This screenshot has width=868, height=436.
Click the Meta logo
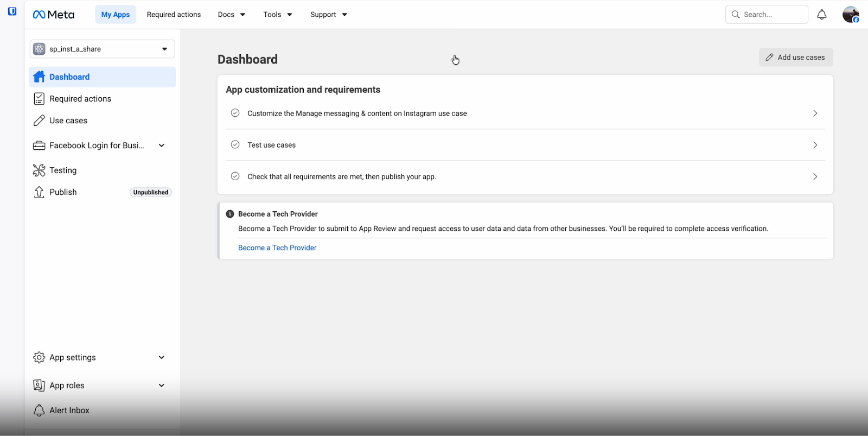tap(54, 15)
